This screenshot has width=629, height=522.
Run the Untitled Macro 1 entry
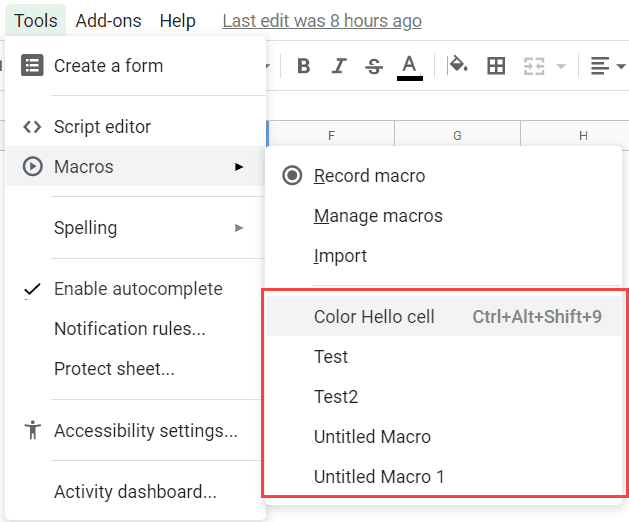(443, 477)
